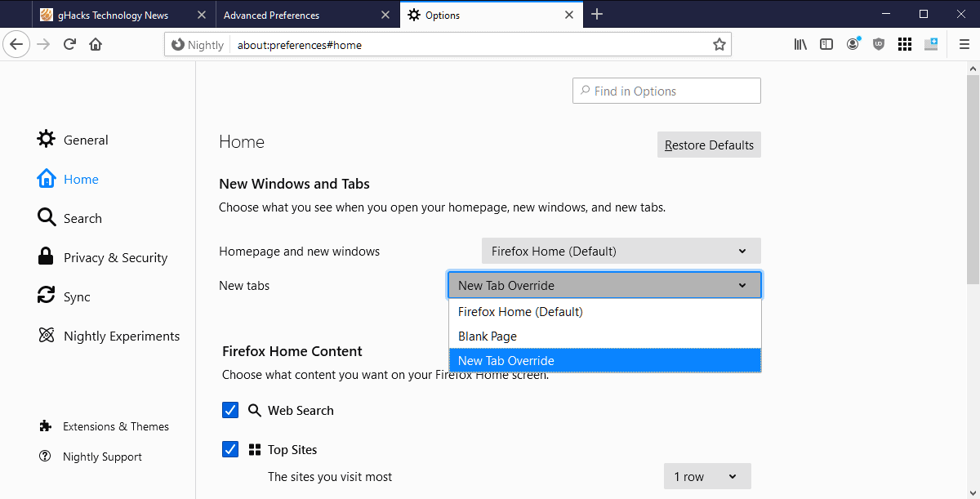Viewport: 980px width, 499px height.
Task: Disable the Top Sites checkbox
Action: point(230,448)
